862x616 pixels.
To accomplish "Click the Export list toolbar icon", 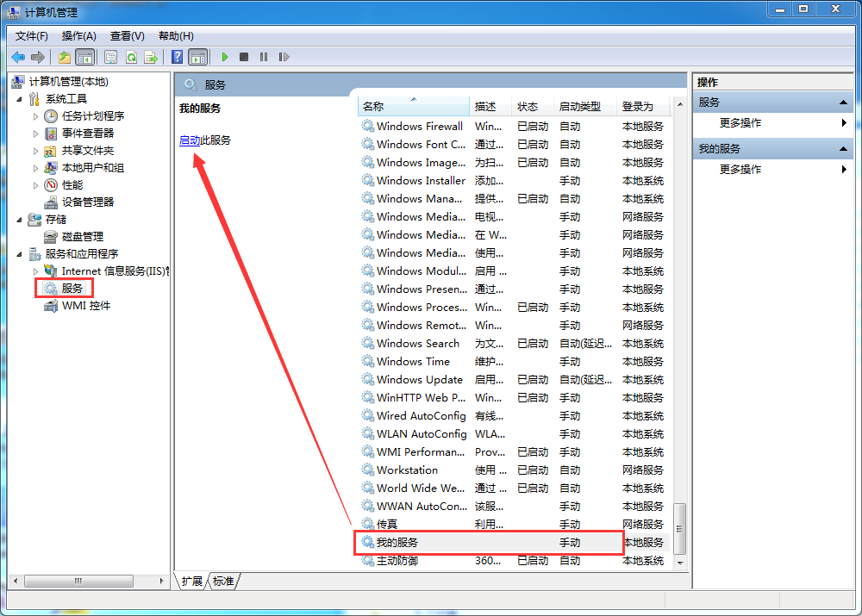I will coord(151,57).
